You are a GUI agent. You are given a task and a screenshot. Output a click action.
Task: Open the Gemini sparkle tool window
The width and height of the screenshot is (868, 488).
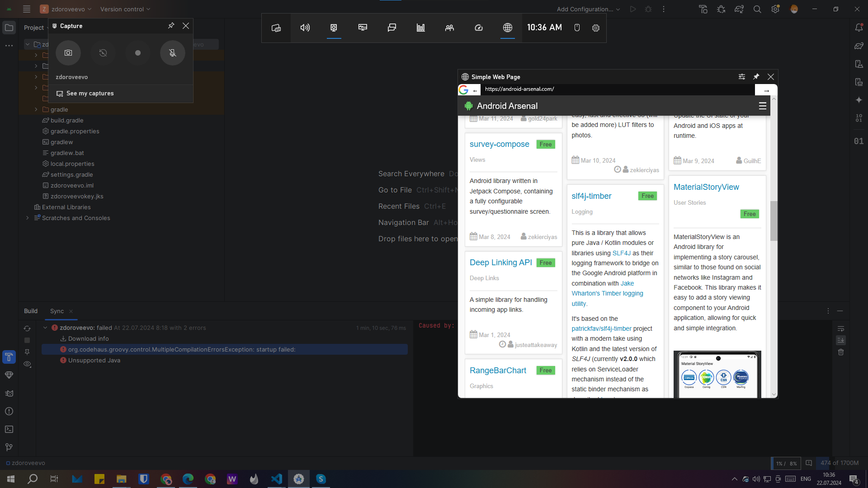pos(859,100)
